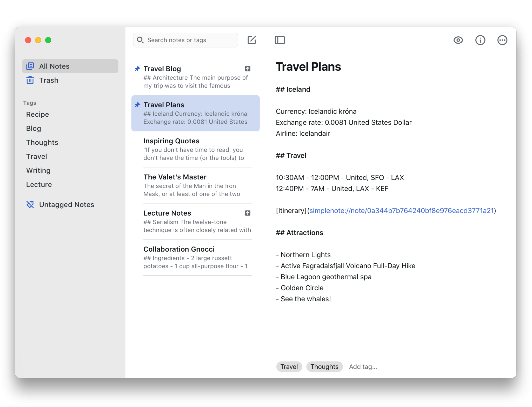Viewport: 532px width, 407px height.
Task: Open the note info panel
Action: [x=480, y=40]
